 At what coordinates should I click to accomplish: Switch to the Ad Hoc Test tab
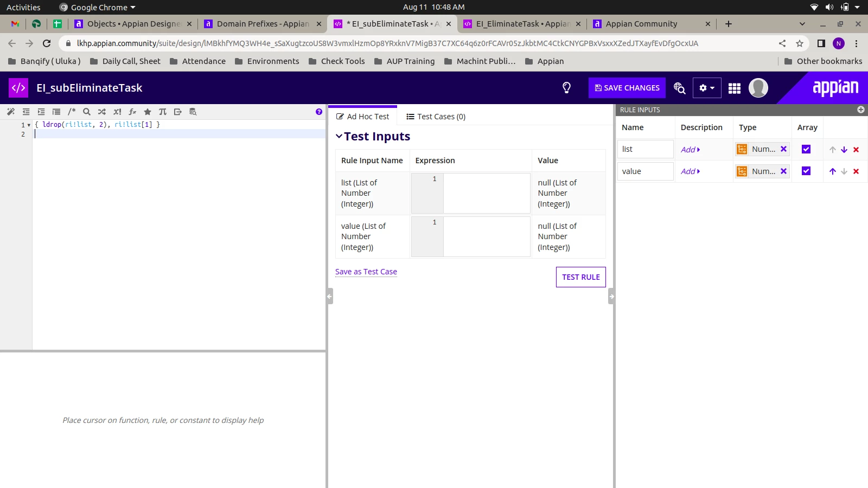point(363,117)
